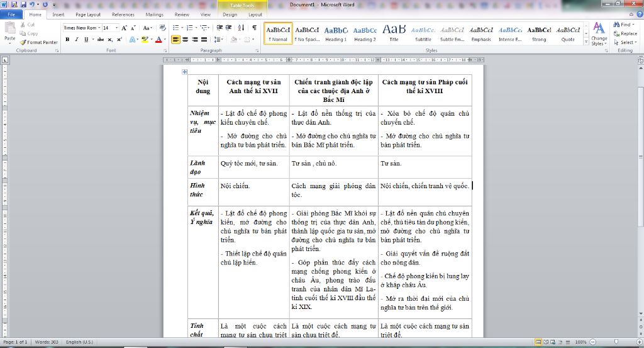This screenshot has height=348, width=644.
Task: Shrink the font size
Action: point(133,28)
